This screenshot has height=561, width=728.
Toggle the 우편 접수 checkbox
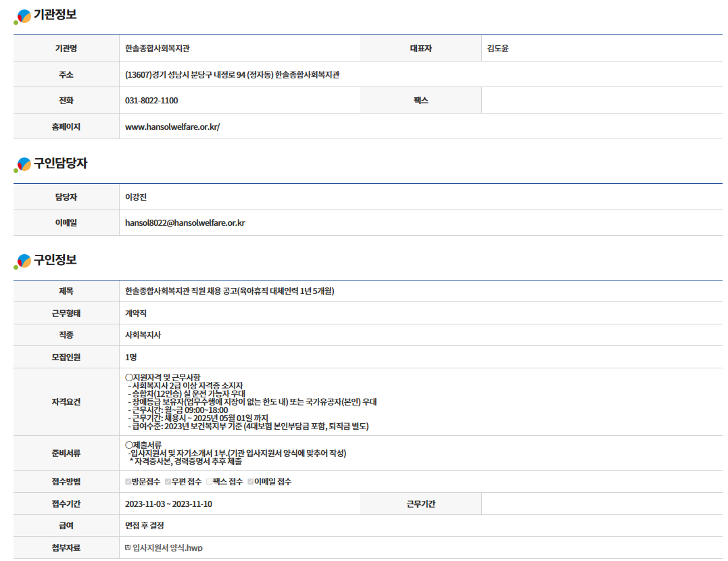click(168, 482)
